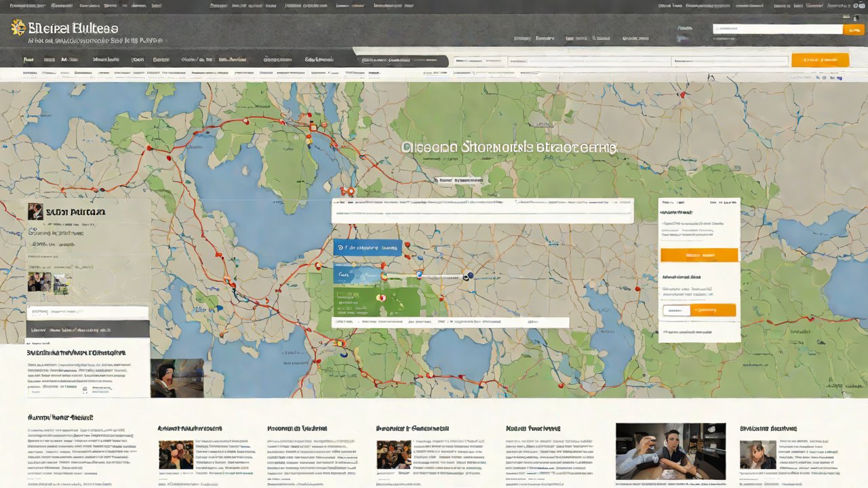Screen dimensions: 868x488
Task: Open the person photo at map's bottom-left
Action: click(x=176, y=378)
